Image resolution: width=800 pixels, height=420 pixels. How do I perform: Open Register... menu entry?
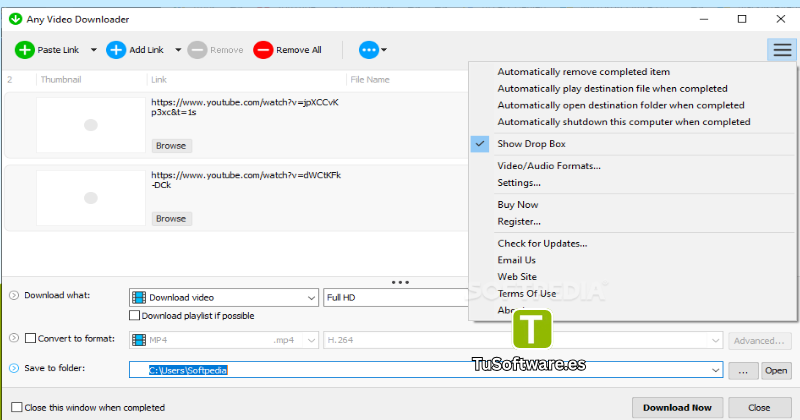point(519,221)
